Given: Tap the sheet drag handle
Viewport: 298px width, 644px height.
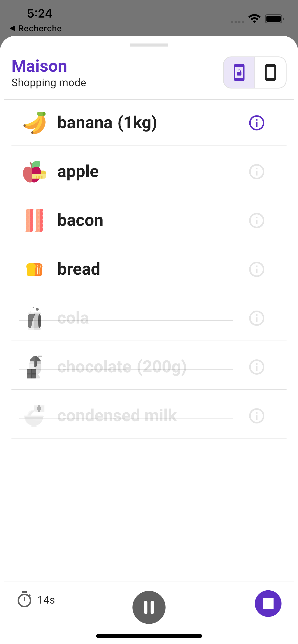Looking at the screenshot, I should tap(149, 45).
